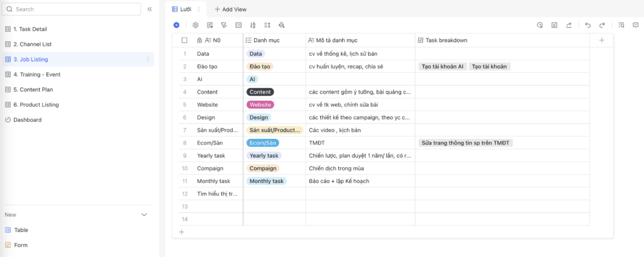Select the pink Website tag
The width and height of the screenshot is (644, 257).
point(260,104)
